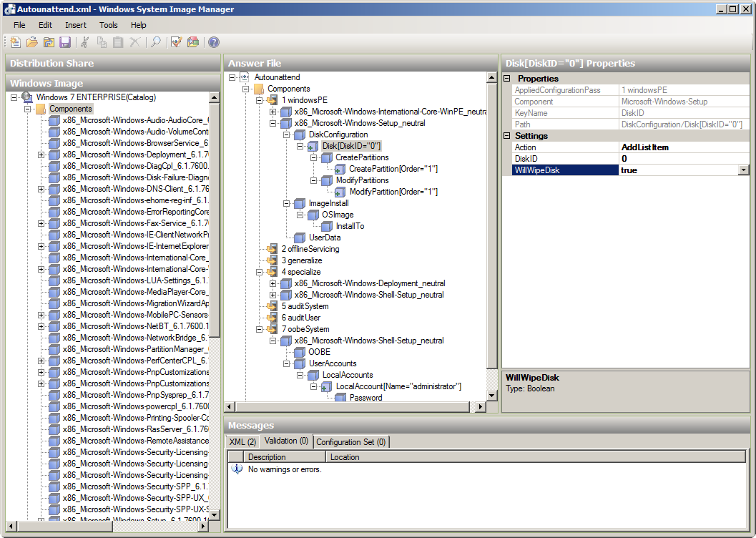Collapse the Windows 7 ENTERPRISE(Catalog) root node
756x538 pixels.
[x=14, y=97]
